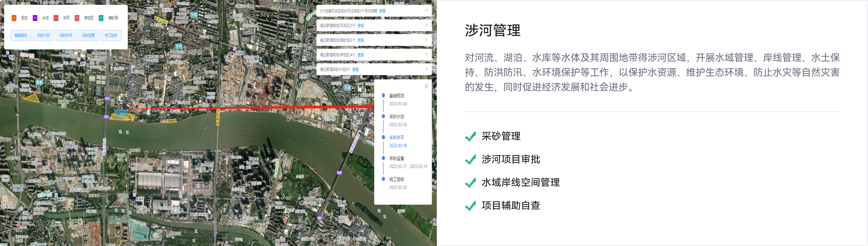Toggle the red 许可 layer checkbox
Viewport: 868px width, 246px height.
[56, 18]
